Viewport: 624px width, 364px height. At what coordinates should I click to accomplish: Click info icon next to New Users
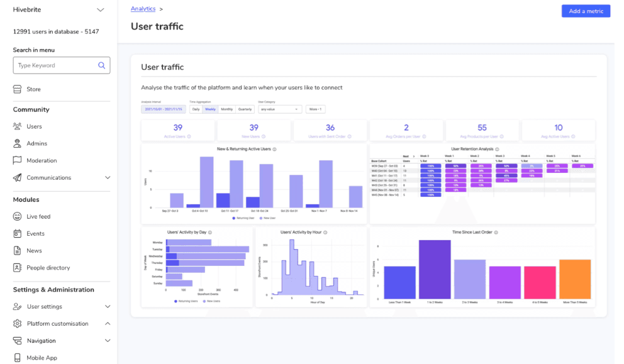264,136
